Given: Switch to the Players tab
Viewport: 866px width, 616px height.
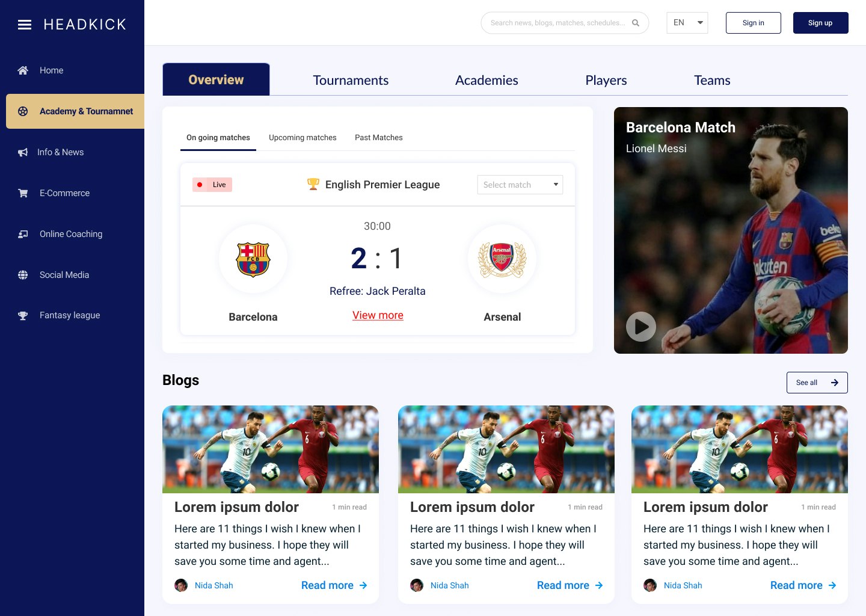Looking at the screenshot, I should click(606, 80).
